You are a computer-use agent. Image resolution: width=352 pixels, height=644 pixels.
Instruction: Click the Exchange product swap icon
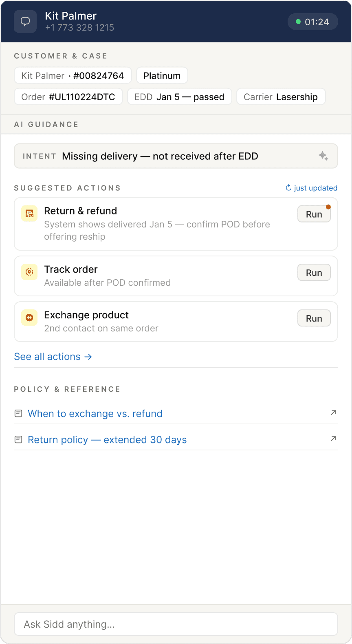[x=29, y=318]
